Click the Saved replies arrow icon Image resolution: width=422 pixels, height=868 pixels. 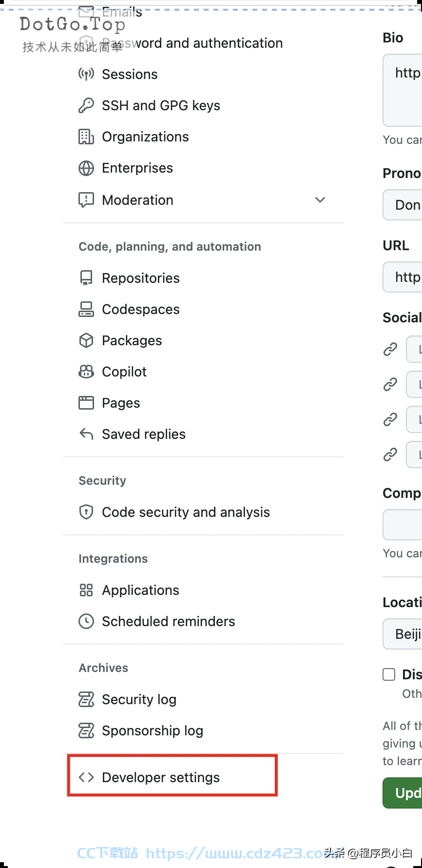click(x=86, y=434)
